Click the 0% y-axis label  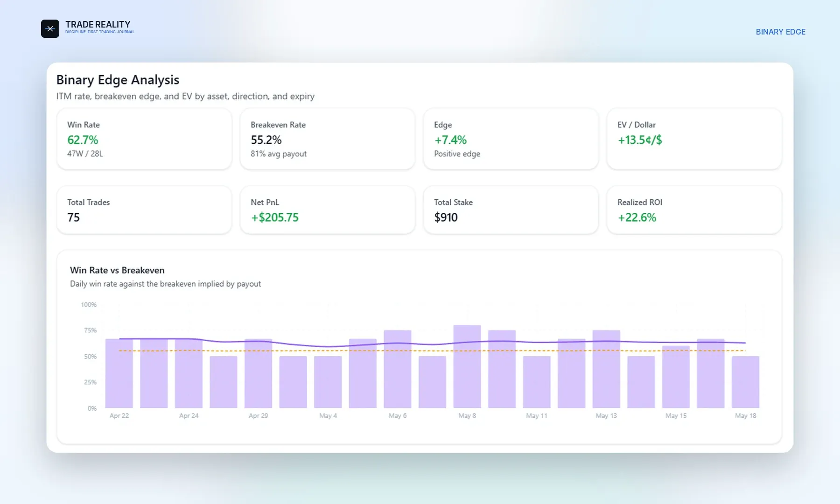[x=92, y=408]
